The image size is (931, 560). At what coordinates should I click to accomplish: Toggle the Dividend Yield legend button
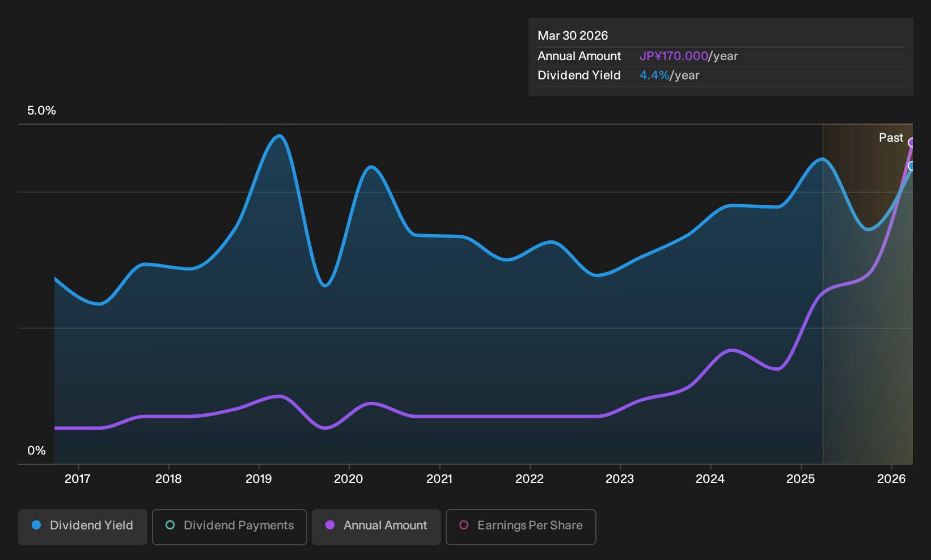pos(83,527)
